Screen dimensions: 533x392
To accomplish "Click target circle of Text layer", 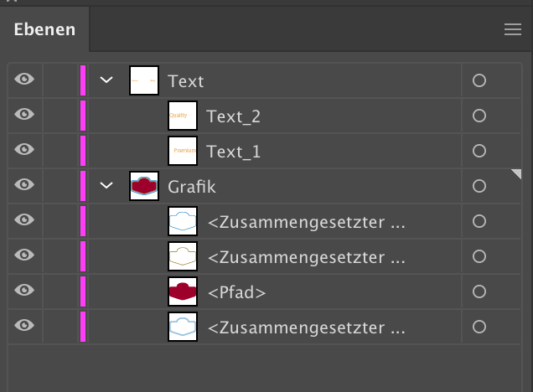I will point(479,81).
